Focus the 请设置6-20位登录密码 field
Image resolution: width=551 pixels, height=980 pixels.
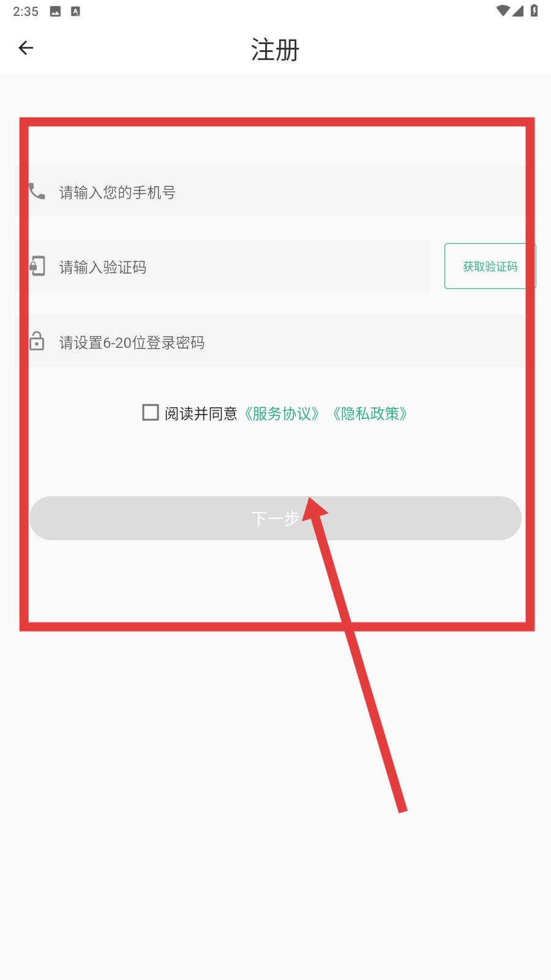point(271,341)
